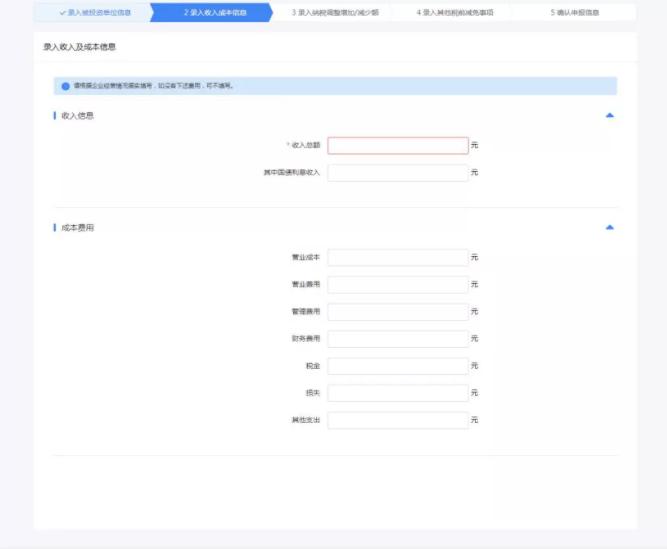Focus the 营业费用 input field
Viewport: 667px width, 549px height.
coord(398,284)
